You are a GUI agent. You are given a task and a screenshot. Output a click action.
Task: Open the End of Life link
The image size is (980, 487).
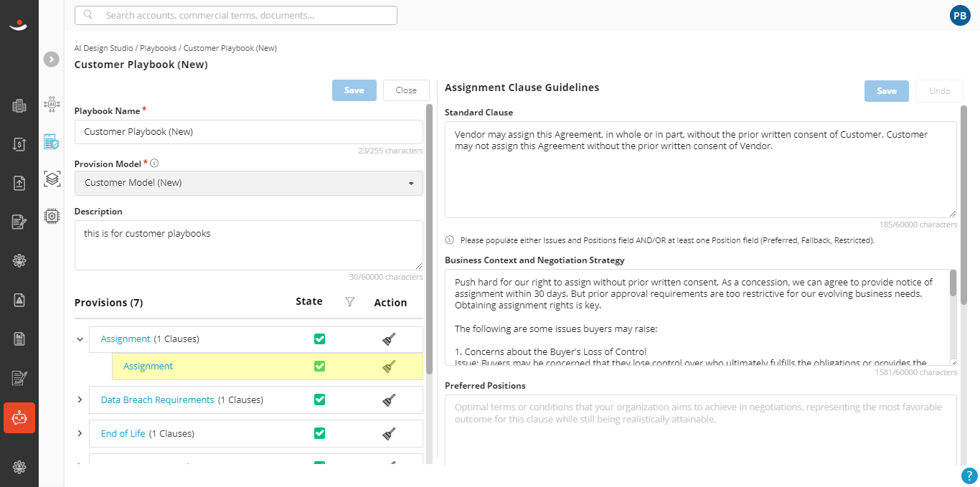click(123, 433)
